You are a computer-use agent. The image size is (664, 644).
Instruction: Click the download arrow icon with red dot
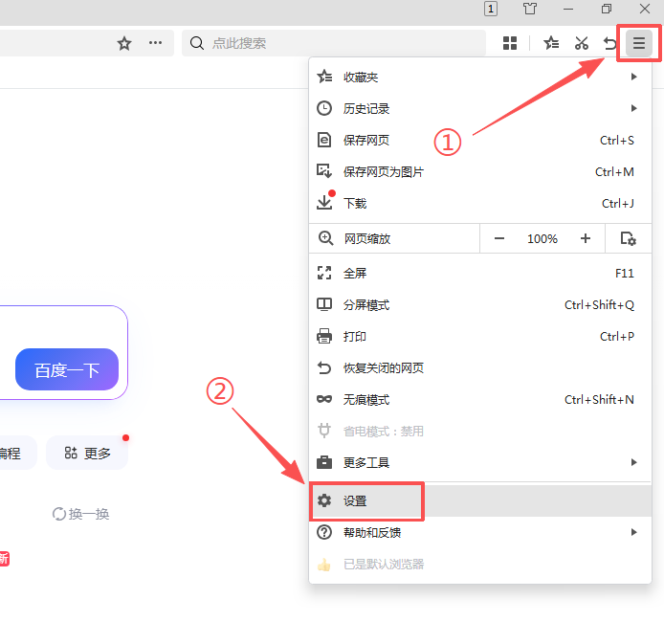pos(325,201)
